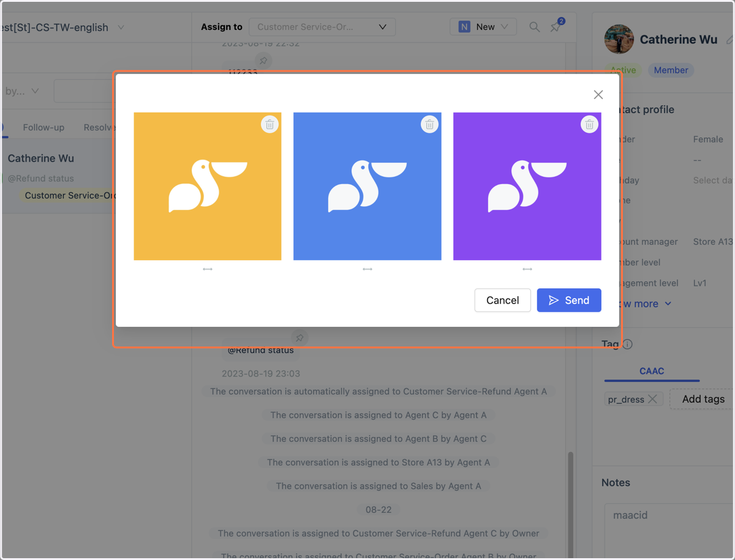Click reorder arrows under blue image

[367, 269]
